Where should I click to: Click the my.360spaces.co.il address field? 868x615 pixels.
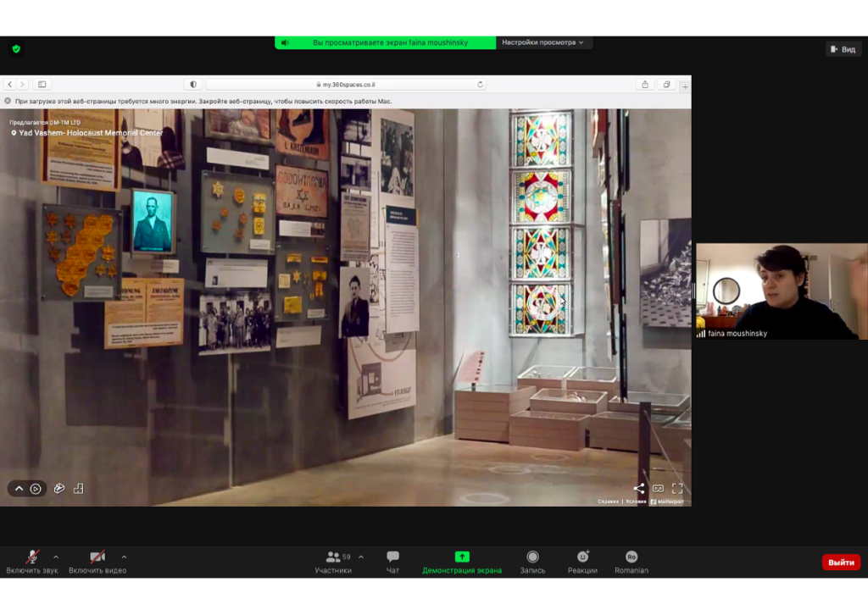(x=346, y=85)
